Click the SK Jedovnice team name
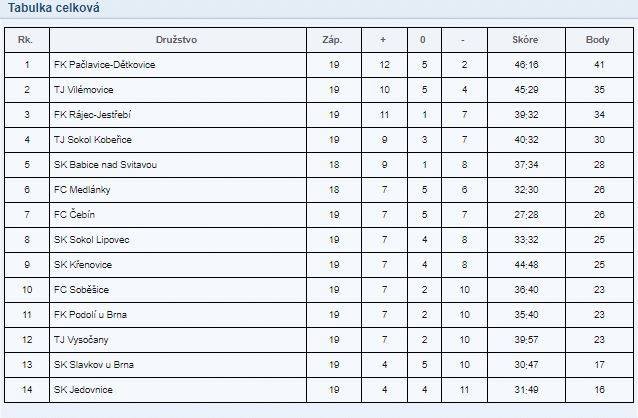 pyautogui.click(x=83, y=390)
